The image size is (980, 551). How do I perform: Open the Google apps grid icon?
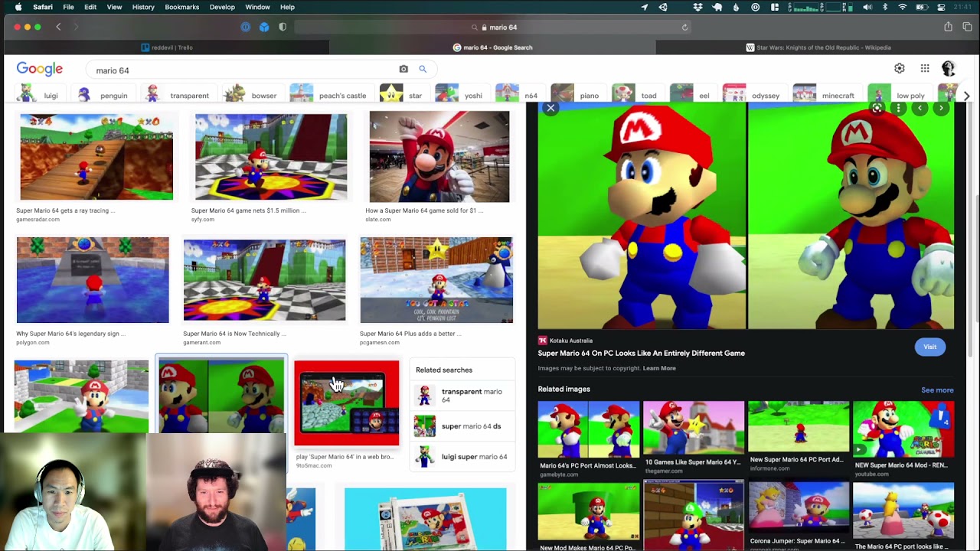[x=925, y=69]
